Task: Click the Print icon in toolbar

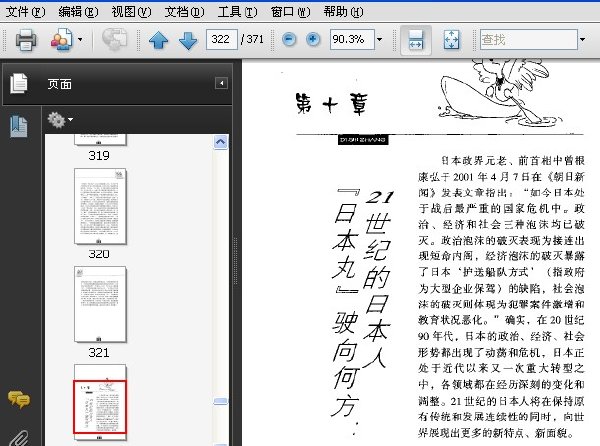Action: (x=26, y=40)
